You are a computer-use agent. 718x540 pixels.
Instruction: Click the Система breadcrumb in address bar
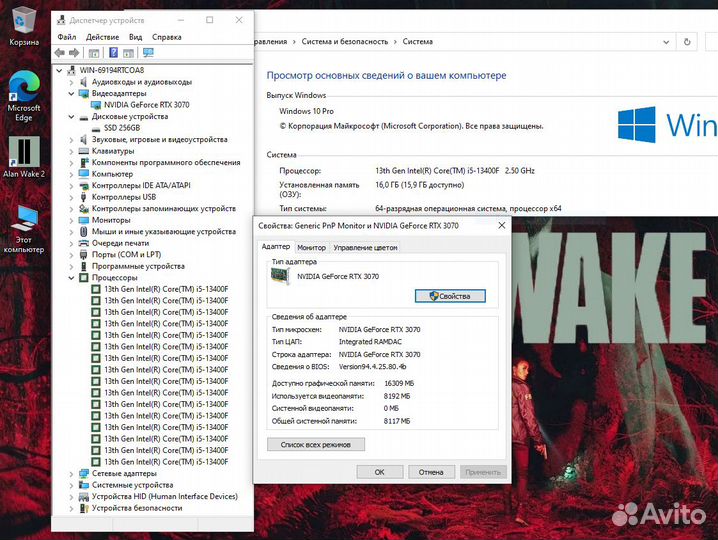coord(418,42)
